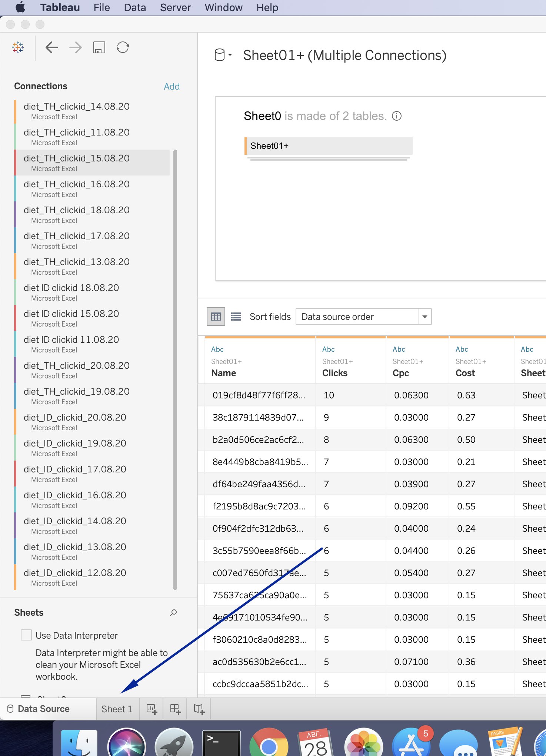This screenshot has height=756, width=546.
Task: Switch to the metadata list view
Action: click(236, 317)
